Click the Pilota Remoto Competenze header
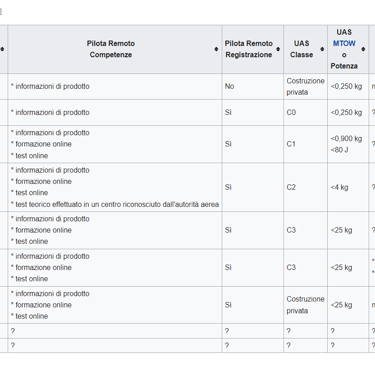375x375 pixels. [111, 49]
